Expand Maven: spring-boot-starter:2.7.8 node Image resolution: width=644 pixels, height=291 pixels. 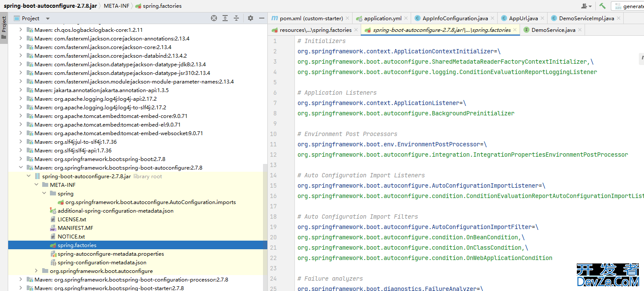point(21,288)
